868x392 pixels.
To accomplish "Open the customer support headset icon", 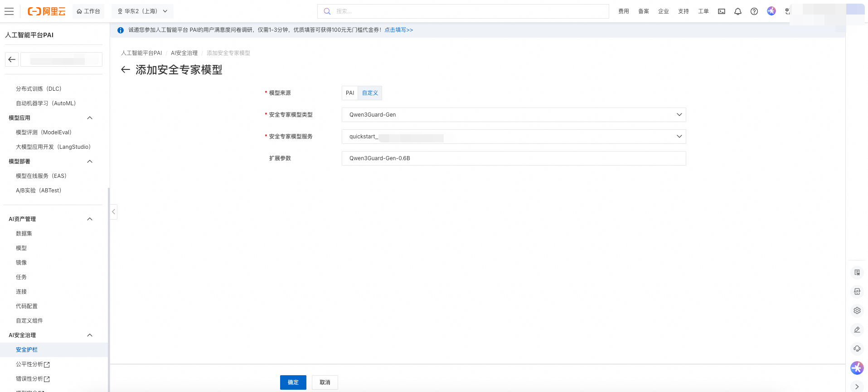I will 857,349.
